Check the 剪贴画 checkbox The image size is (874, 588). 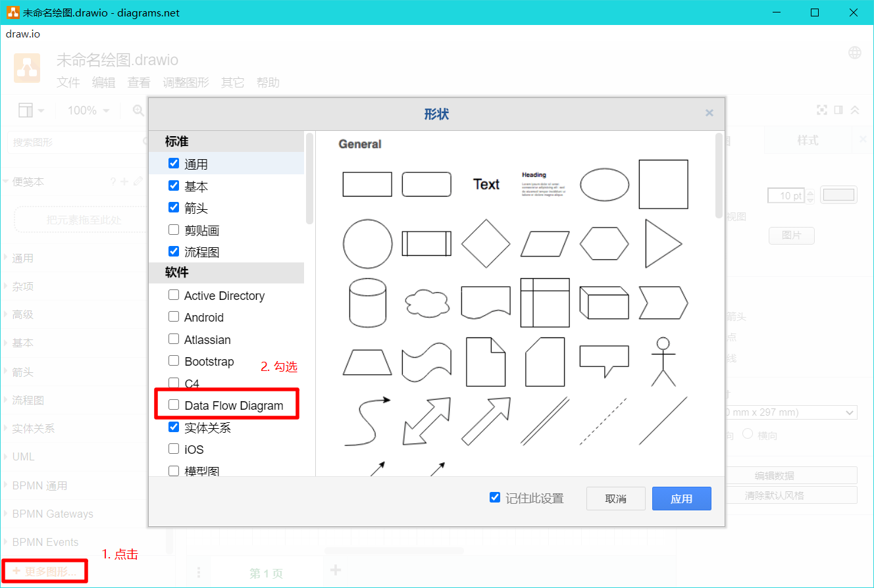tap(174, 230)
